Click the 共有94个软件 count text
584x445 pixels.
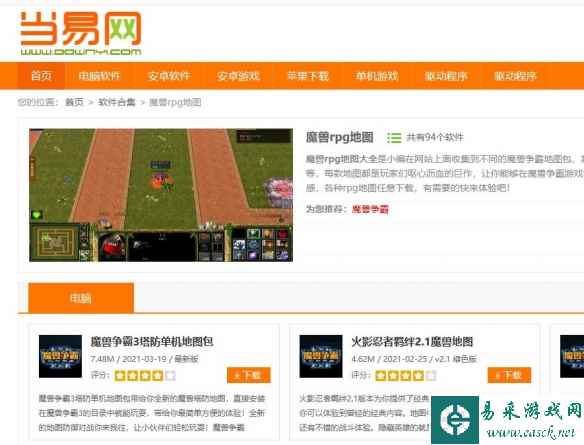tap(435, 137)
